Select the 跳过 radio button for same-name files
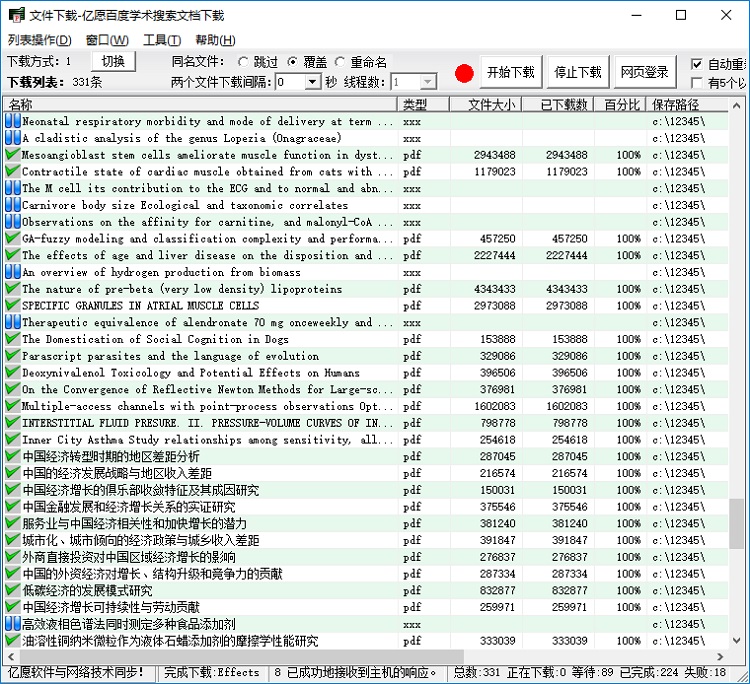 click(x=243, y=62)
